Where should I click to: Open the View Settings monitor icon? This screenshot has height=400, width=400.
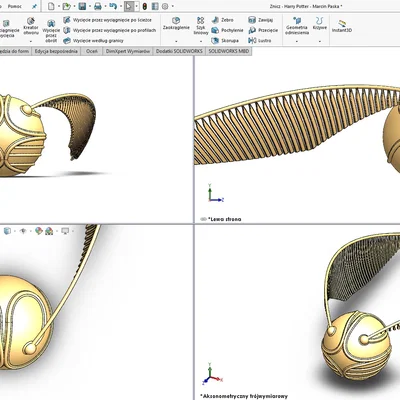[65, 231]
